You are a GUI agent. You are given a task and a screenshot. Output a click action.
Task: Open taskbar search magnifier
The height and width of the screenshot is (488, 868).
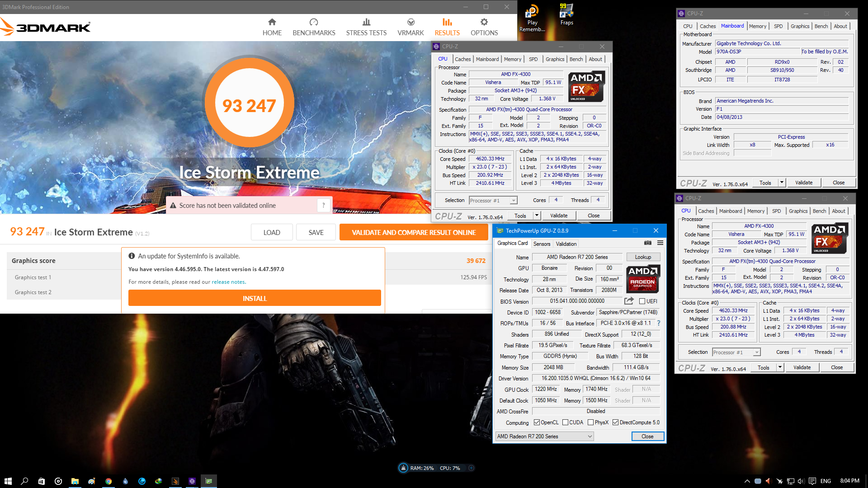25,481
